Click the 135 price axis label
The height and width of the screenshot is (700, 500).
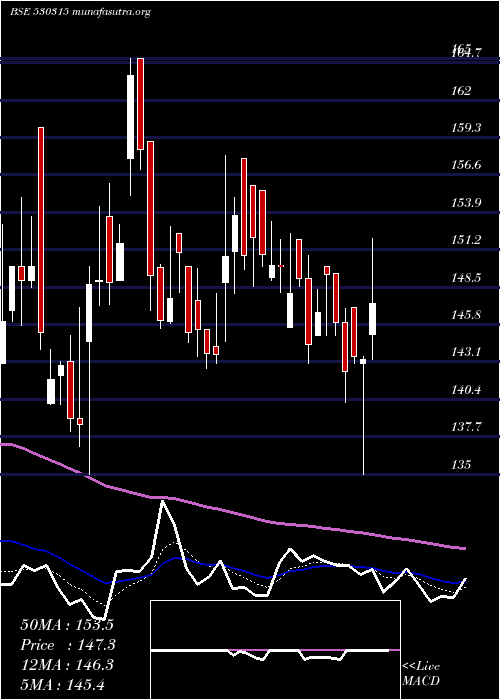(461, 465)
